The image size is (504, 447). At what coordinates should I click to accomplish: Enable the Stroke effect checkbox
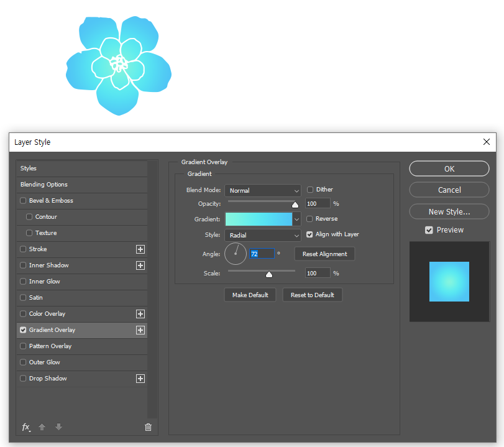[x=23, y=249]
